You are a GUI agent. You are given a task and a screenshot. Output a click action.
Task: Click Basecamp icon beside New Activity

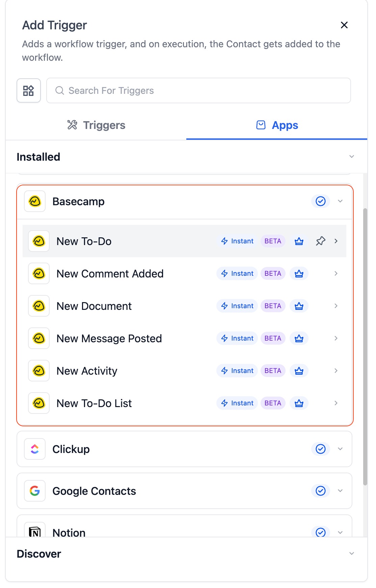(39, 371)
